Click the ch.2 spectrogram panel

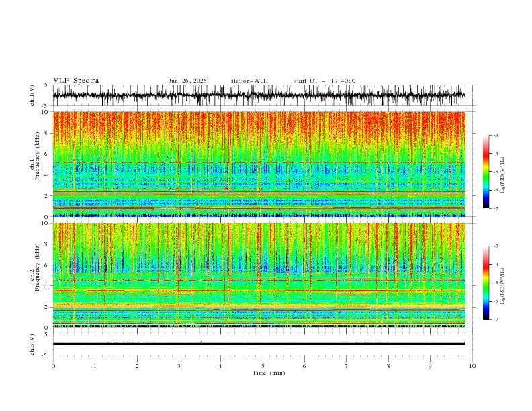click(259, 275)
